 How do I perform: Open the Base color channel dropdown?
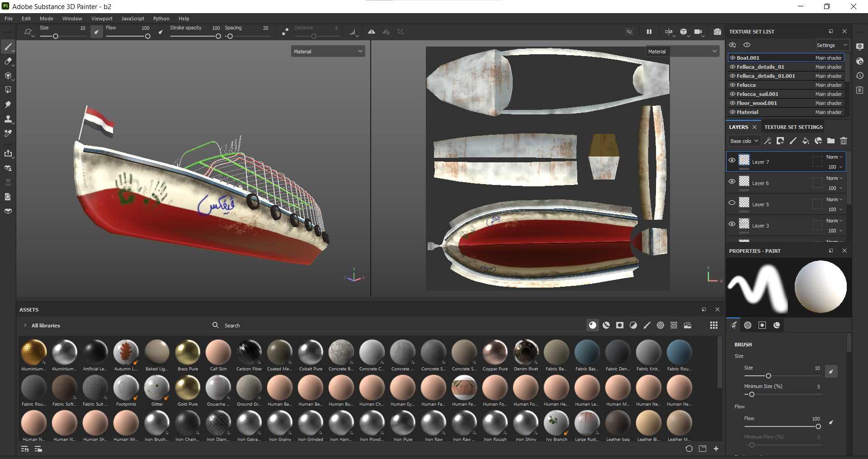point(744,141)
